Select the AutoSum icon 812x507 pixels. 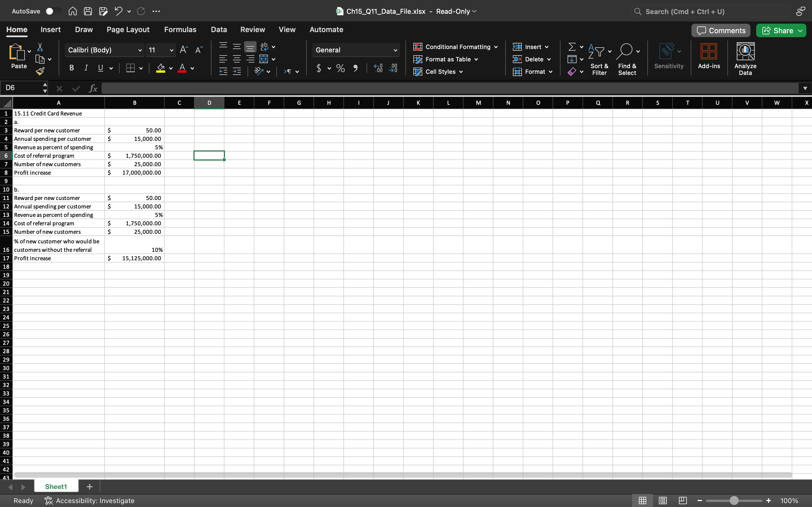click(x=572, y=46)
